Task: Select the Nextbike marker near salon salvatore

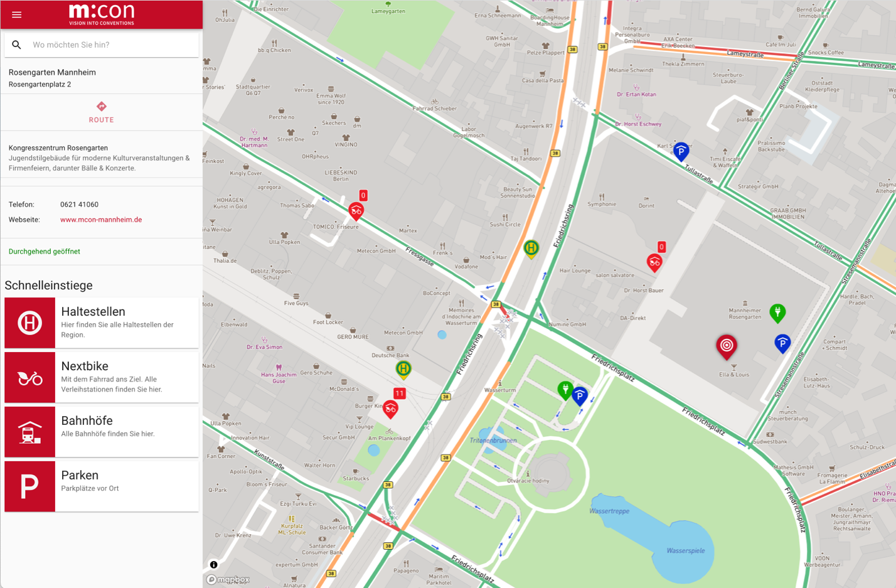Action: pos(654,262)
